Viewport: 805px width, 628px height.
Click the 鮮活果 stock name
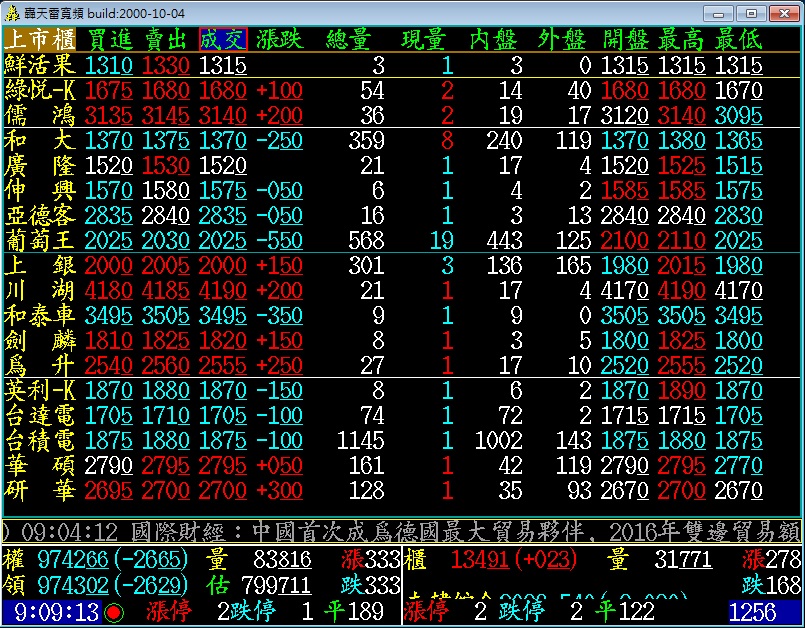click(41, 65)
